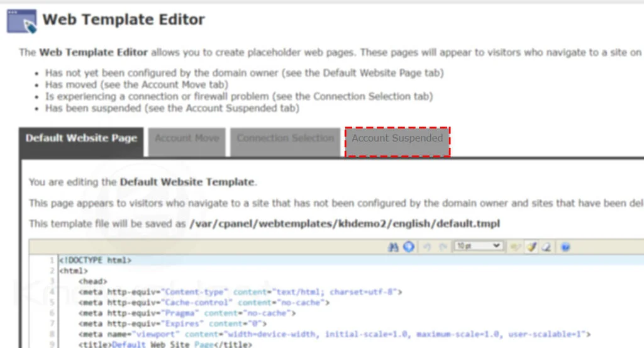Open the 10 pt font size dropdown

[479, 246]
